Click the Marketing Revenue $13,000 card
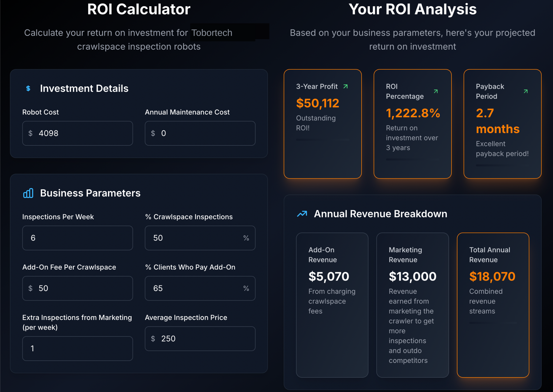This screenshot has width=553, height=392. coord(412,305)
